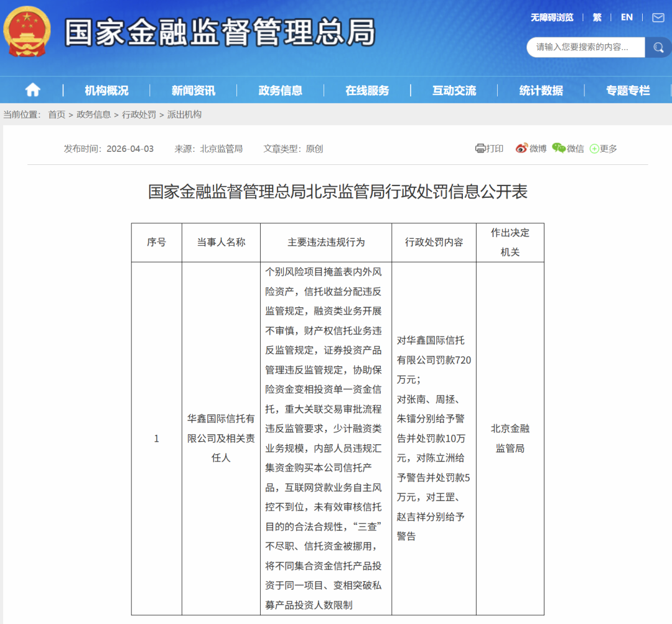Open the mail envelope icon
672x624 pixels.
point(658,17)
